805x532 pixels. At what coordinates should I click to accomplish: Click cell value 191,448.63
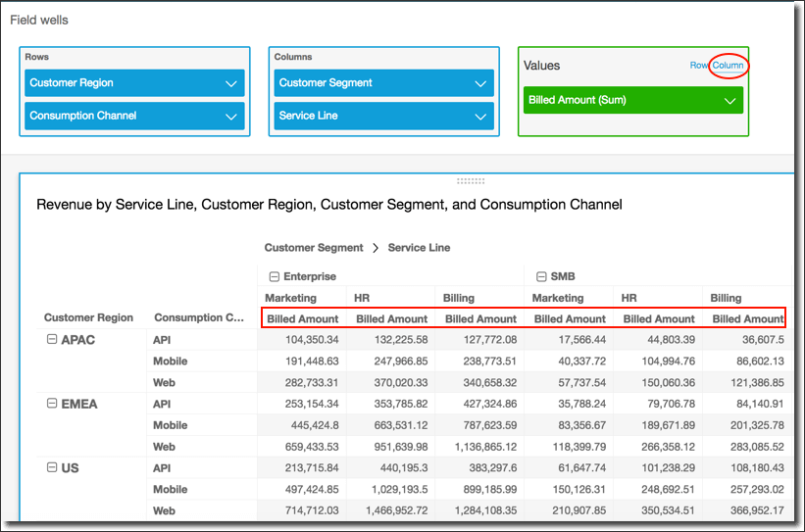tap(312, 362)
